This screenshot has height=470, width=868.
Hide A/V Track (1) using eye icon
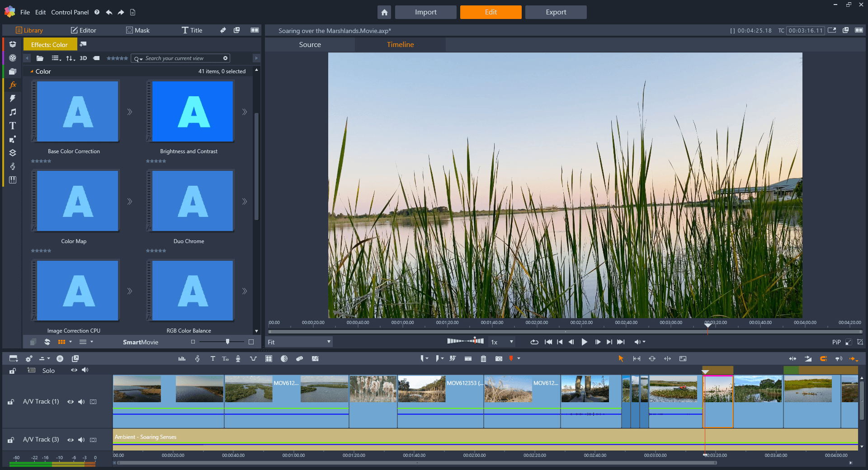(x=71, y=402)
